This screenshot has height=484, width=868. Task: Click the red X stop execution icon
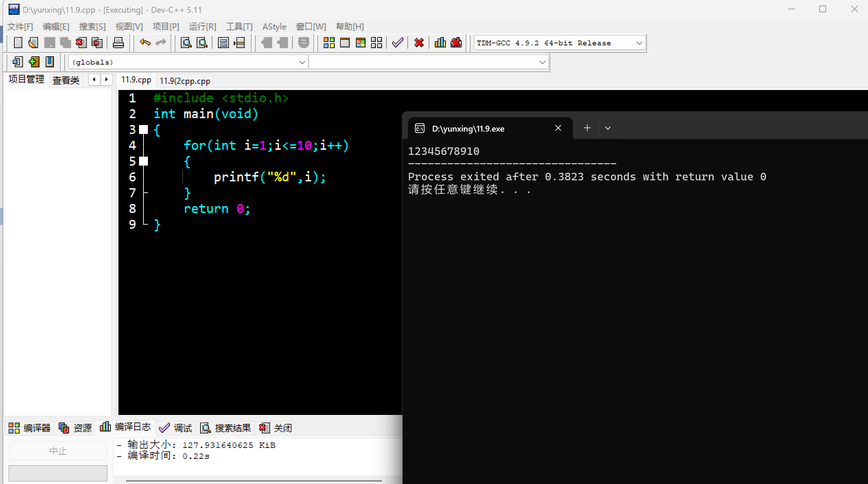pos(419,43)
